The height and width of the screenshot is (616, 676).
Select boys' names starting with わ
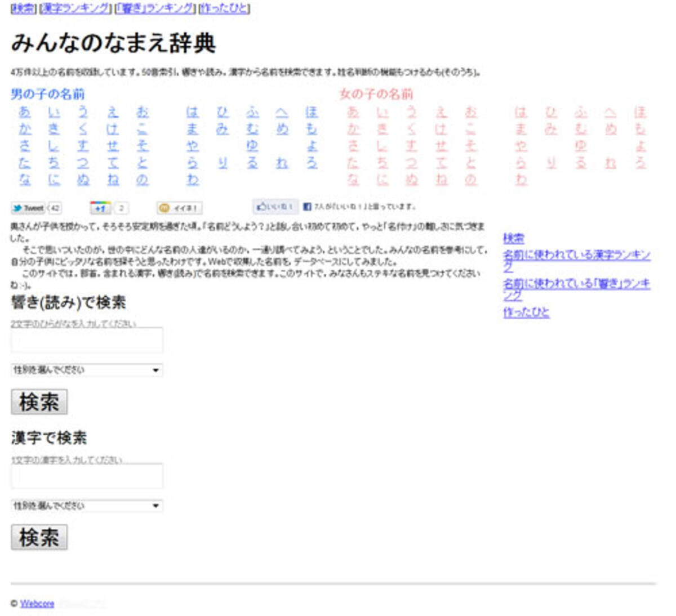(193, 179)
